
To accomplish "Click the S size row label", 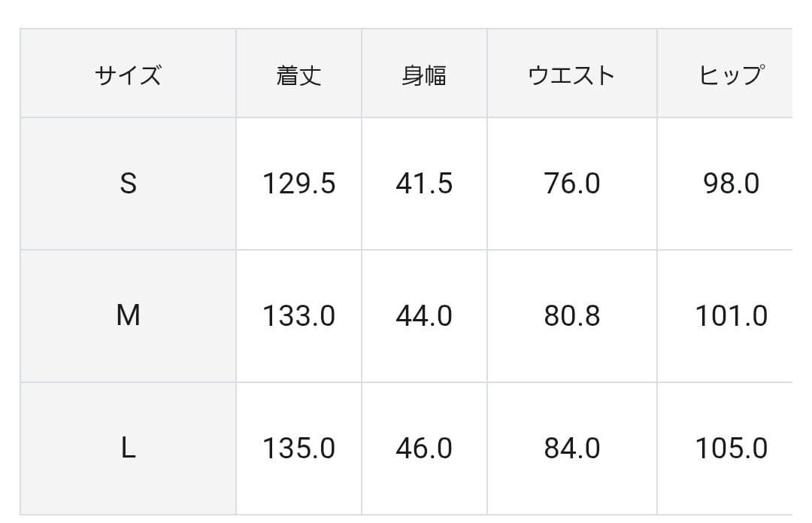I will point(128,184).
